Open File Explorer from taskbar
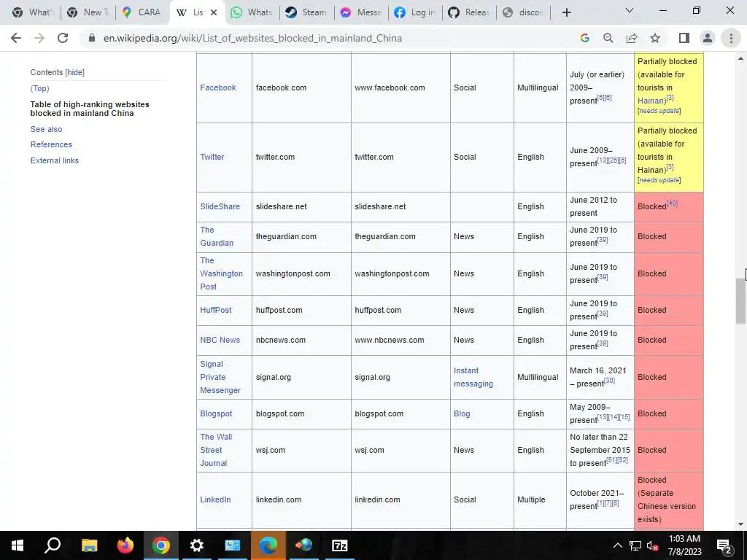This screenshot has width=747, height=560. click(x=89, y=545)
